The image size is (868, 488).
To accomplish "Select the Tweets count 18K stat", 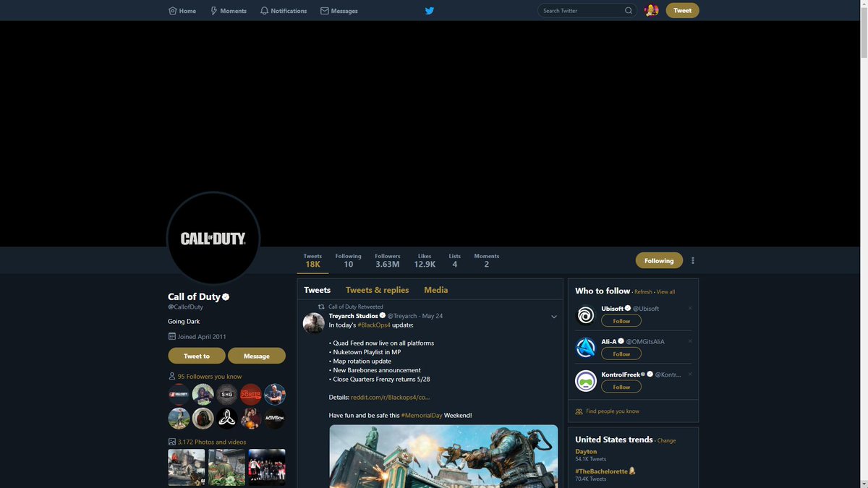I will 312,261.
